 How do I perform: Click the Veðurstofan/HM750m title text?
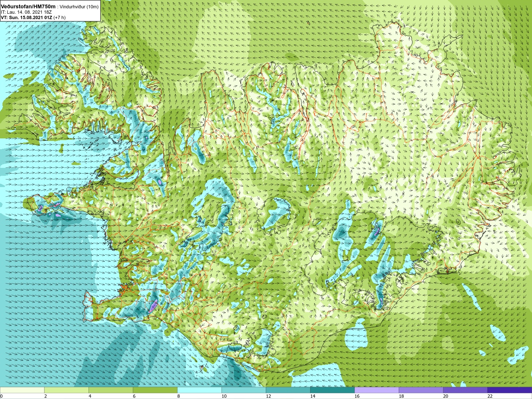pyautogui.click(x=28, y=6)
